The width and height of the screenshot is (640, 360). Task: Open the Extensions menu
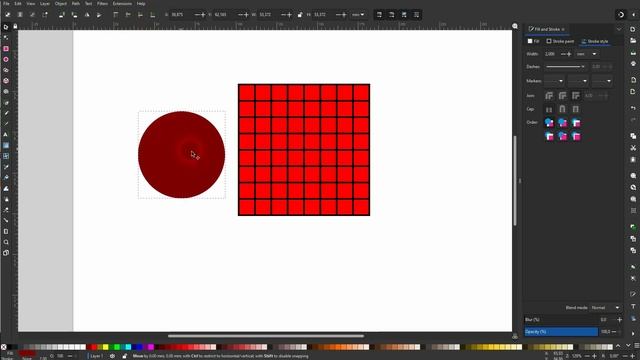tap(122, 3)
